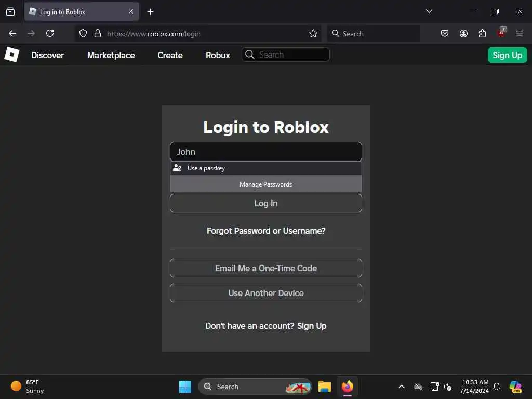Open the Robux menu item

[218, 55]
